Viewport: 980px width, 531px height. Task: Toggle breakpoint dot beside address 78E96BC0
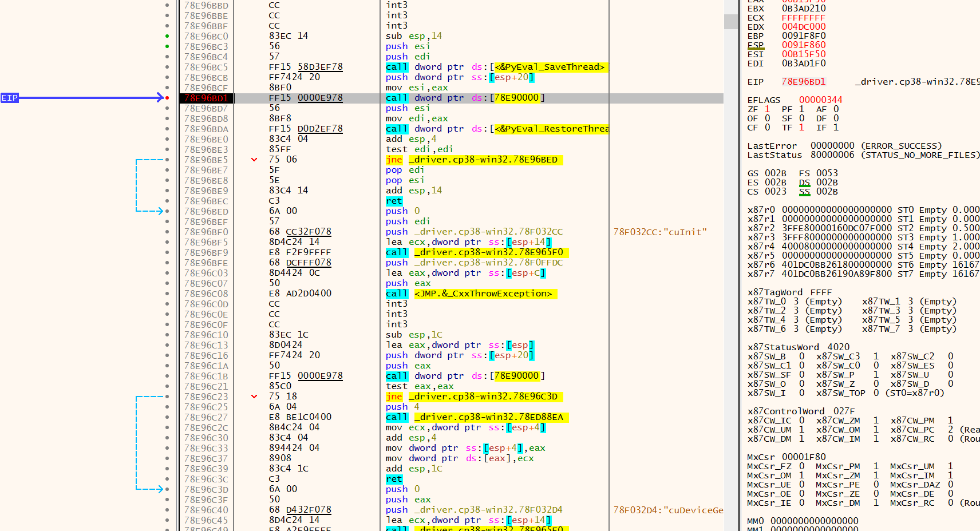coord(167,36)
